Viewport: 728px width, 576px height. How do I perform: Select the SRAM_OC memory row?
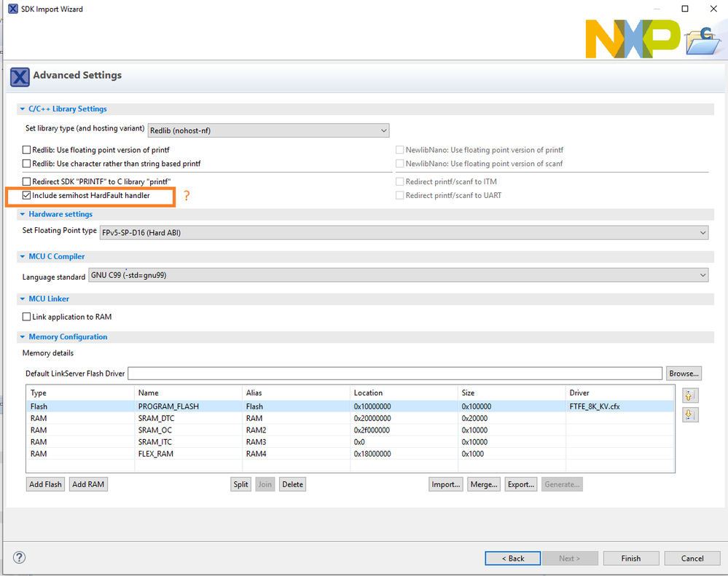tap(351, 430)
